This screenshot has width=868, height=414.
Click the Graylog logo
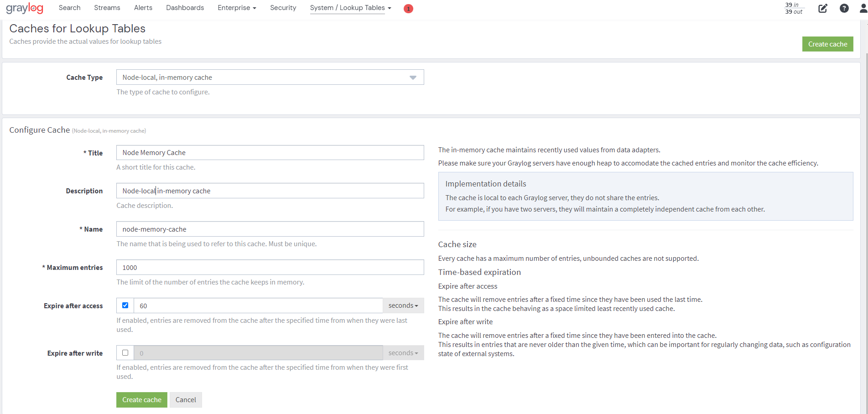25,8
